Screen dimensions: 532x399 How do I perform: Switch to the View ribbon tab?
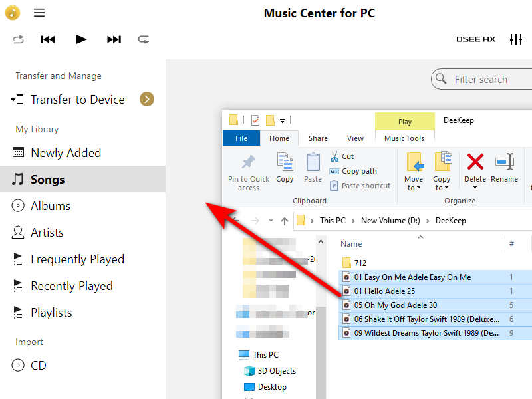pyautogui.click(x=355, y=138)
